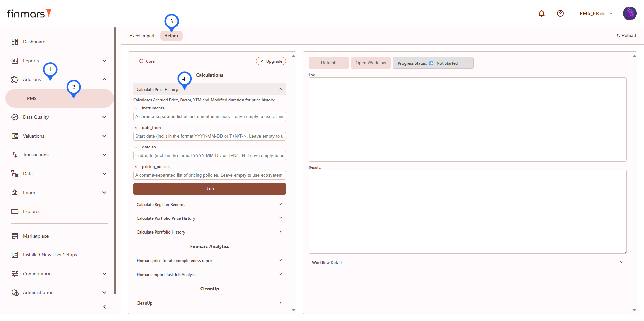Expand Calculate Register Records section

280,204
